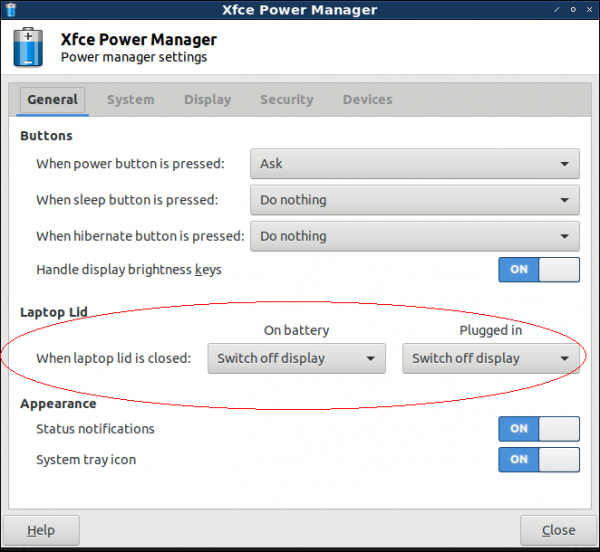Open the window menu icon in title bar
This screenshot has width=600, height=552.
point(12,10)
